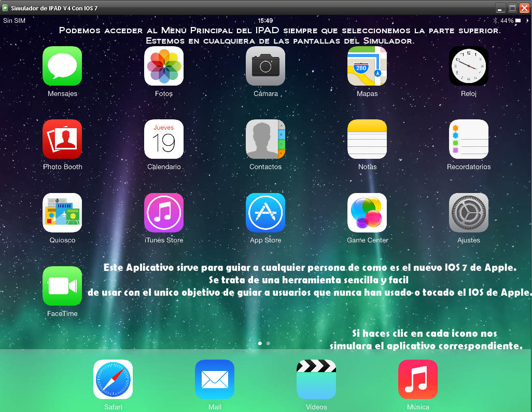Open Safari from the dock

[x=113, y=379]
